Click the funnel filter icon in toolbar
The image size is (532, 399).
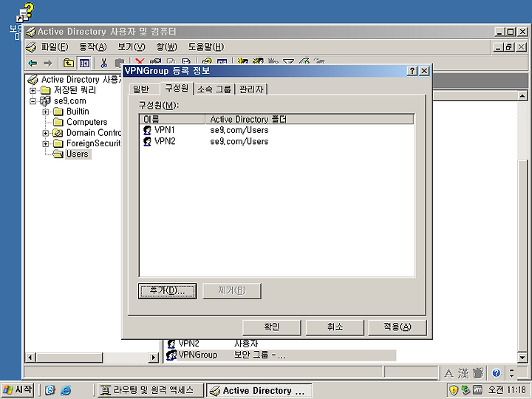(x=288, y=62)
